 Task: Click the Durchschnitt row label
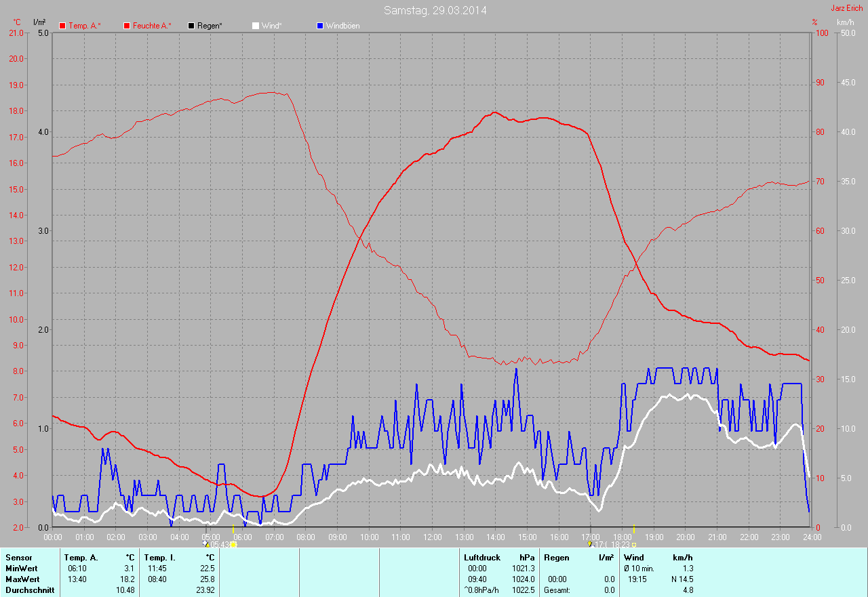click(x=29, y=590)
